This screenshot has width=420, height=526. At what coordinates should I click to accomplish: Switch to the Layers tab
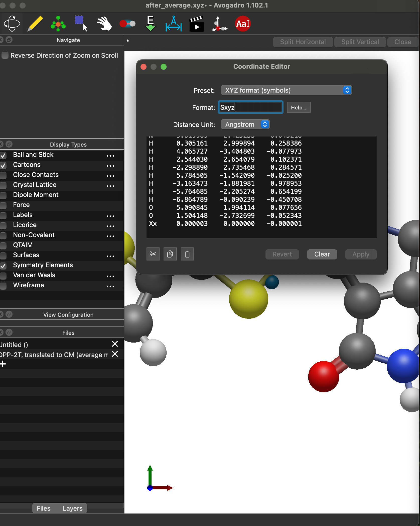[73, 508]
